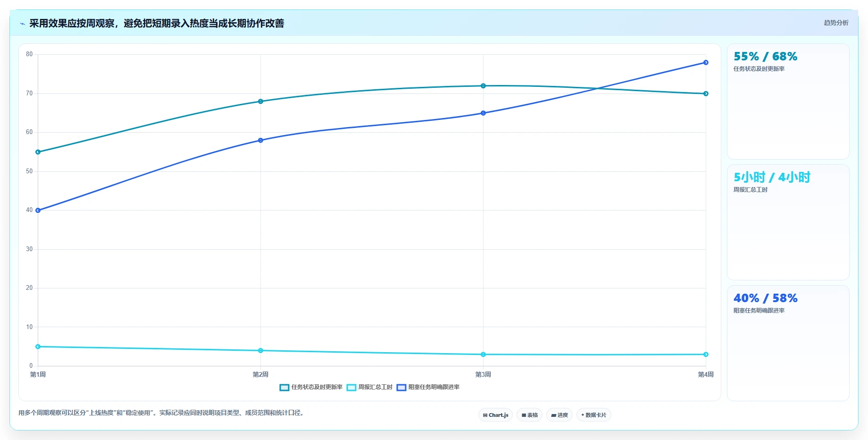This screenshot has width=868, height=440.
Task: Click the 任务状态及时更新率 legend label
Action: (317, 387)
